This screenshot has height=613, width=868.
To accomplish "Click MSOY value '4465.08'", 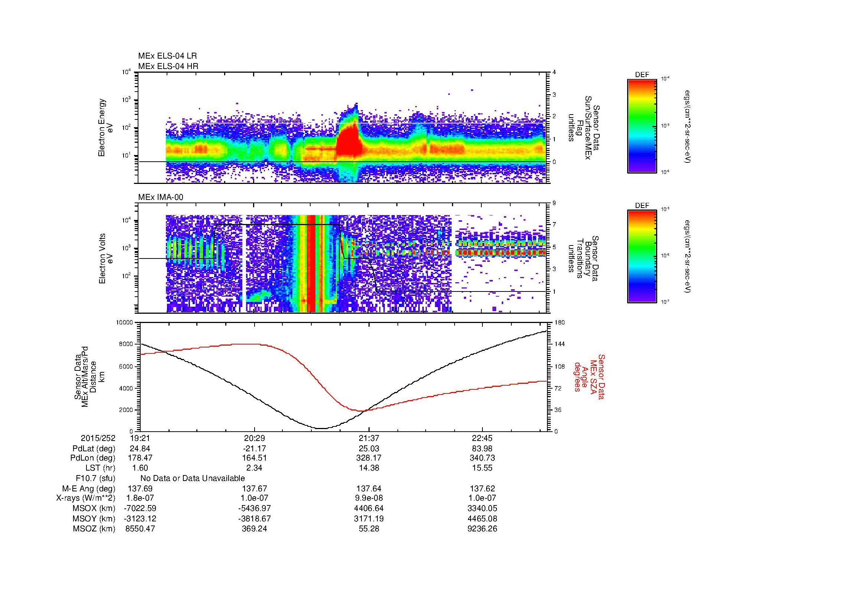I will 482,518.
